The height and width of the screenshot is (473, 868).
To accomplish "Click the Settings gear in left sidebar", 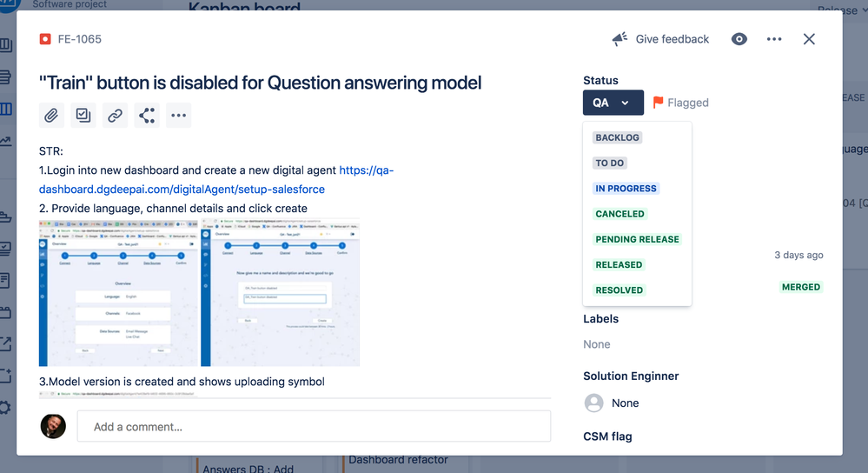I will [4, 408].
